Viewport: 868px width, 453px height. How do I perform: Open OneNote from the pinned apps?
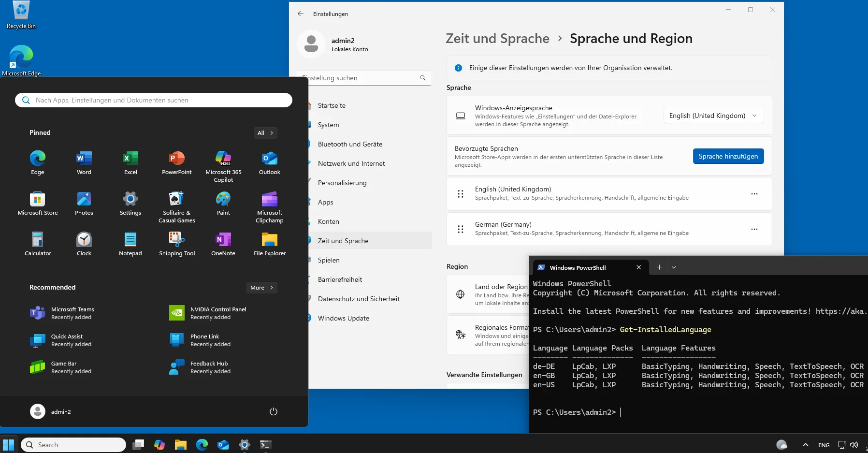coord(223,244)
